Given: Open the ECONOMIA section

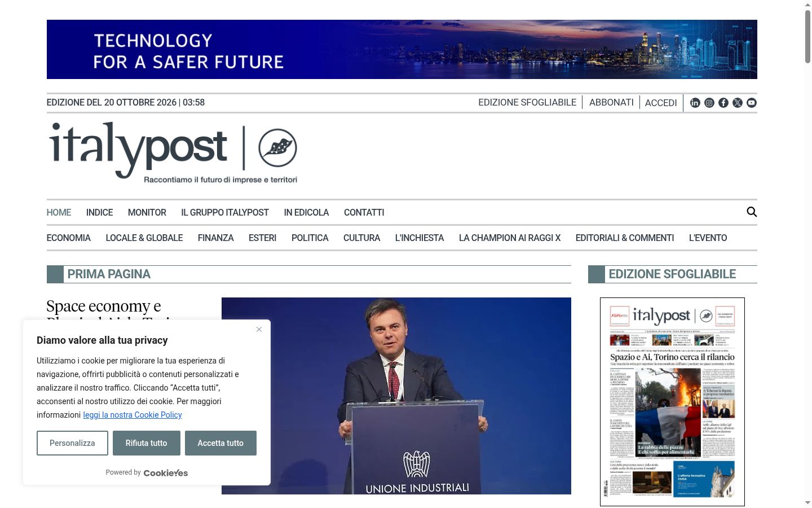Looking at the screenshot, I should click(x=68, y=238).
